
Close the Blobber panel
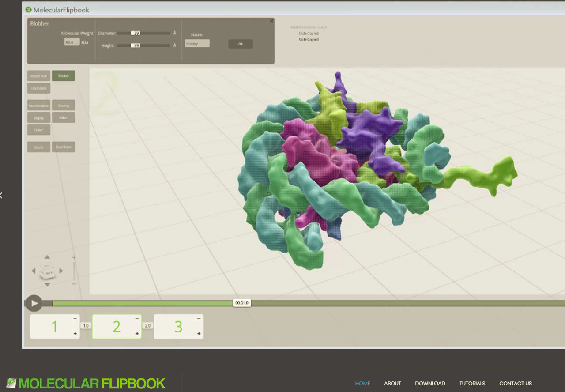tap(271, 21)
